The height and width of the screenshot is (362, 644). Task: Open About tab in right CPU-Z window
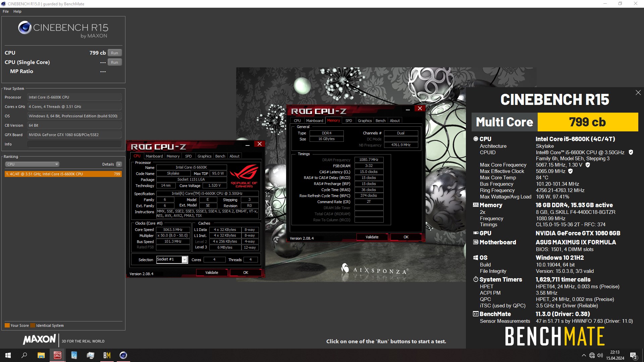tap(395, 121)
